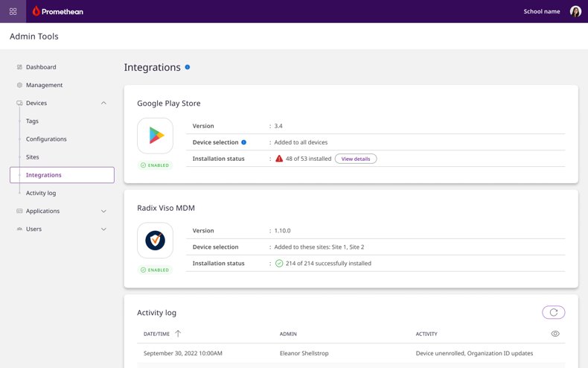Click the Google Play Store card title

coord(169,104)
